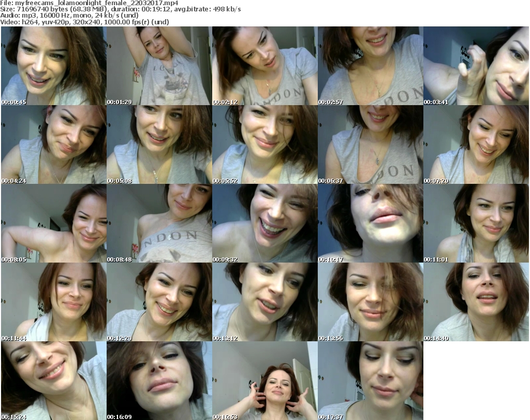Select the thumbnail timestamped 00:11:44
Image resolution: width=530 pixels, height=420 pixels.
click(54, 302)
